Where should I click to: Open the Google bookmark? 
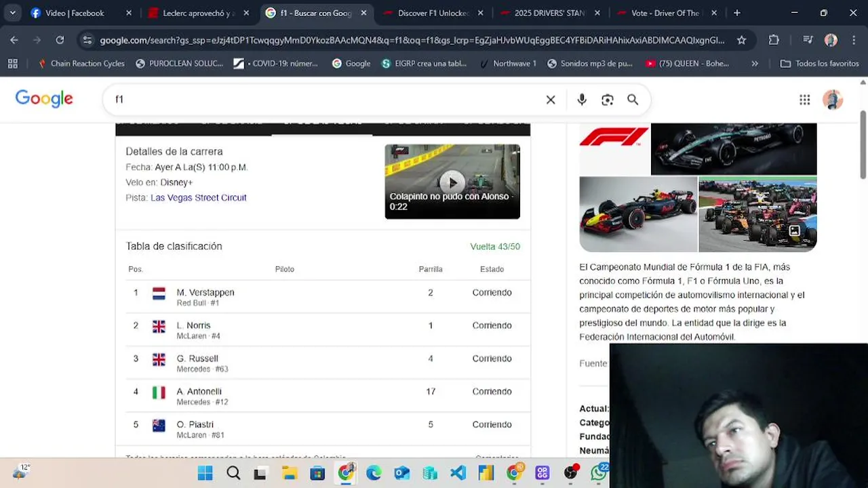tap(351, 63)
